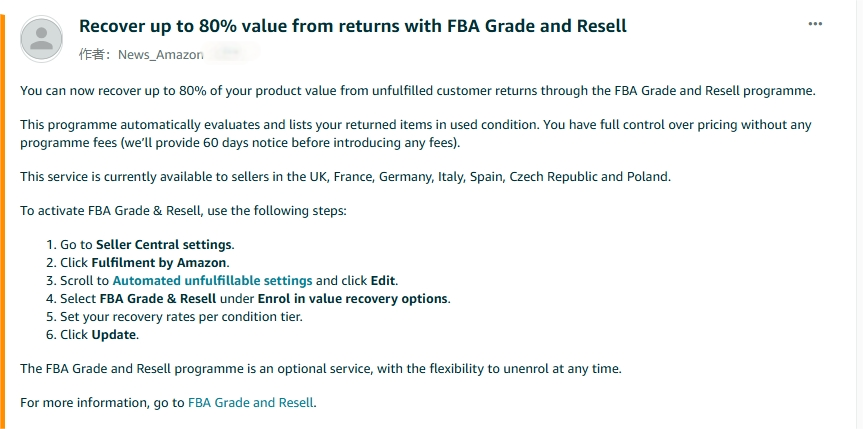This screenshot has width=863, height=429.
Task: Click the bold Edit word in step 3
Action: point(383,281)
